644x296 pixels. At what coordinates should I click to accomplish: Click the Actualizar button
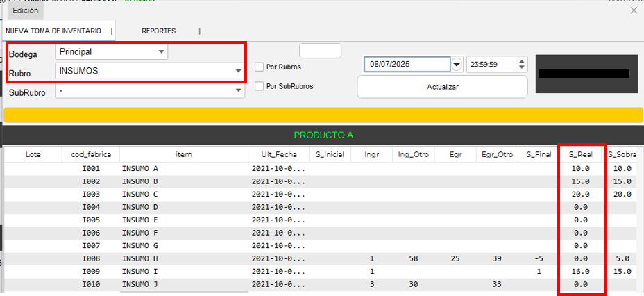pos(442,88)
